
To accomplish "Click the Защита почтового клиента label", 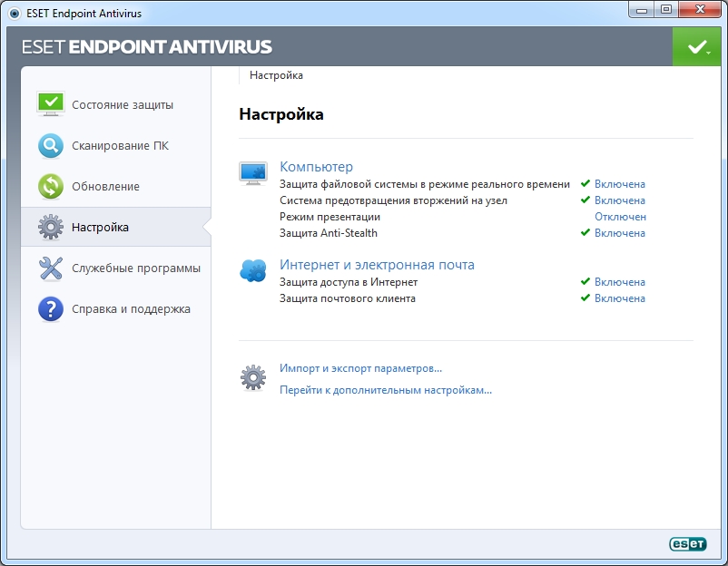I will [348, 298].
